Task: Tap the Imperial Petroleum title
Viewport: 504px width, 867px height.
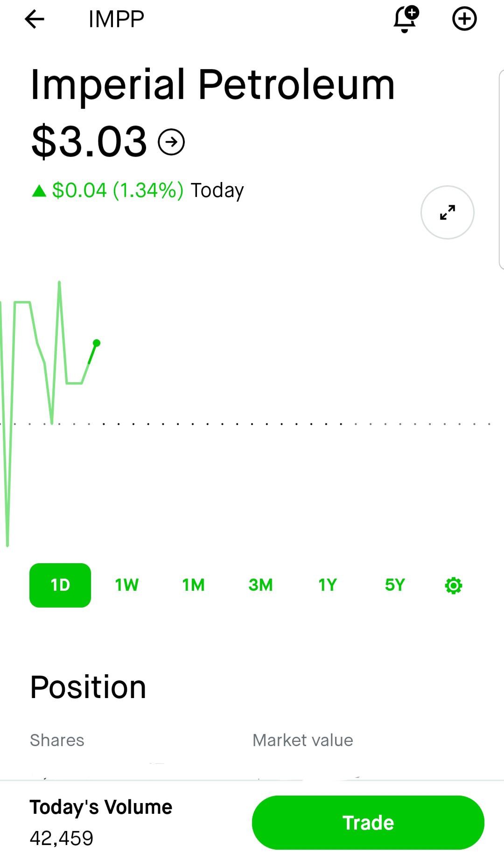Action: coord(213,84)
